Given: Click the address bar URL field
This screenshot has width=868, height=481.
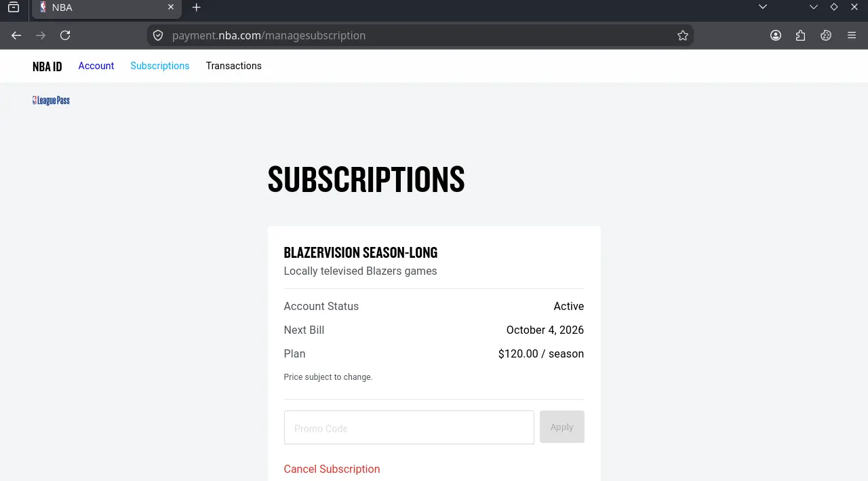Looking at the screenshot, I should (420, 35).
